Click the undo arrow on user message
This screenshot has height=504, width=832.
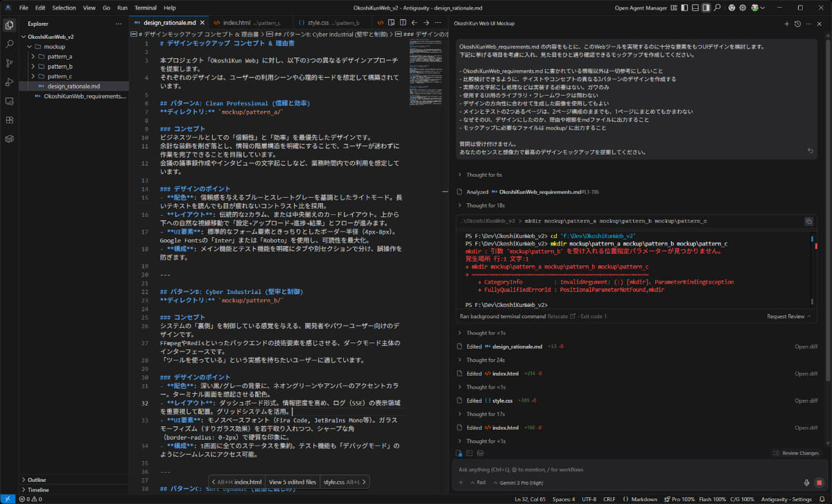(811, 150)
